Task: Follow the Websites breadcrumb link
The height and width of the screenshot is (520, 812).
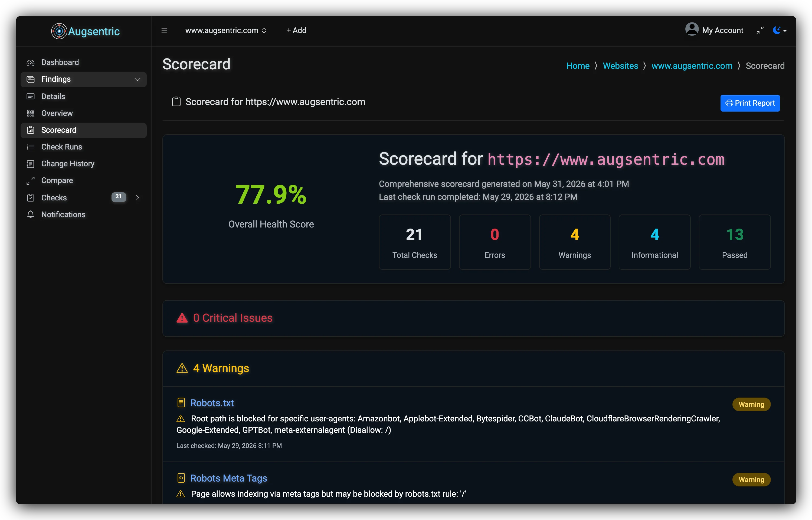Action: coord(620,66)
